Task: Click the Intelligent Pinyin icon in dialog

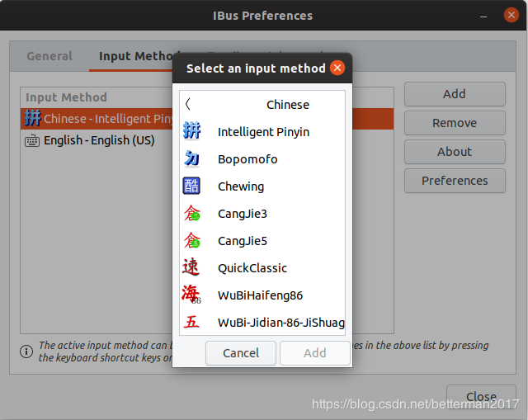Action: pyautogui.click(x=191, y=132)
